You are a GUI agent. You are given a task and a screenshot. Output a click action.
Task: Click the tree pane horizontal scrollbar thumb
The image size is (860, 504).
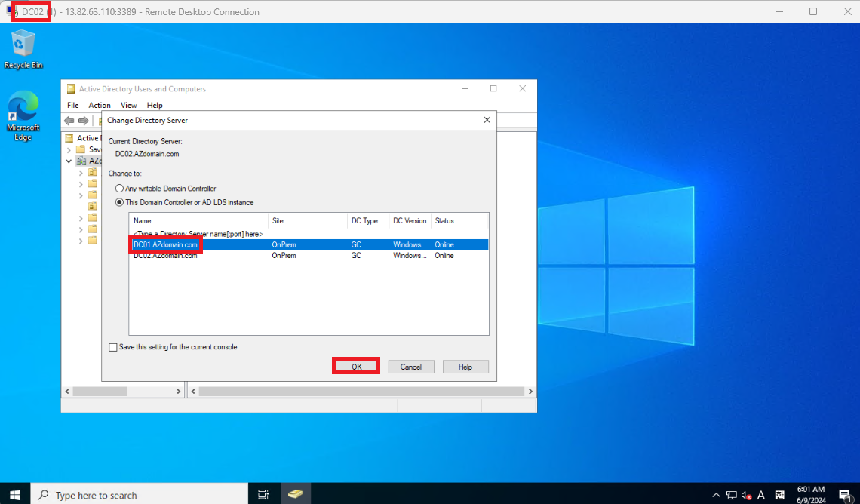tap(100, 392)
